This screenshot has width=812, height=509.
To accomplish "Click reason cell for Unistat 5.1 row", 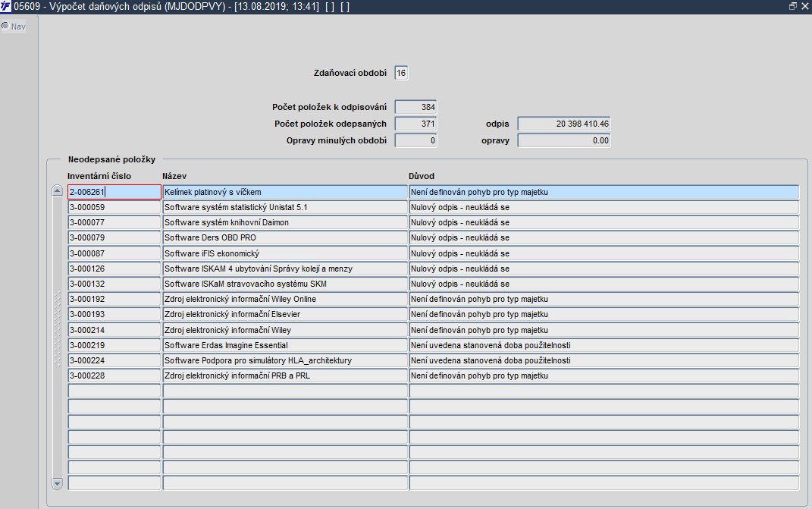I will 604,207.
